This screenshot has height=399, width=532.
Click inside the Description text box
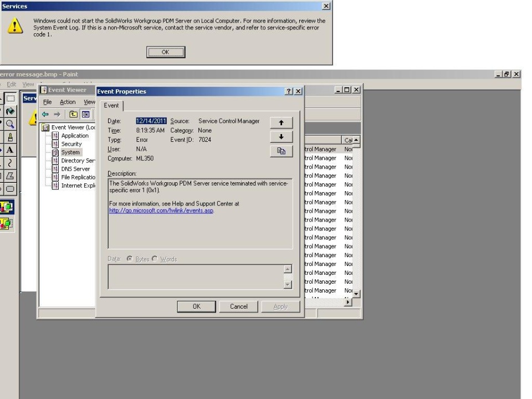(x=200, y=214)
